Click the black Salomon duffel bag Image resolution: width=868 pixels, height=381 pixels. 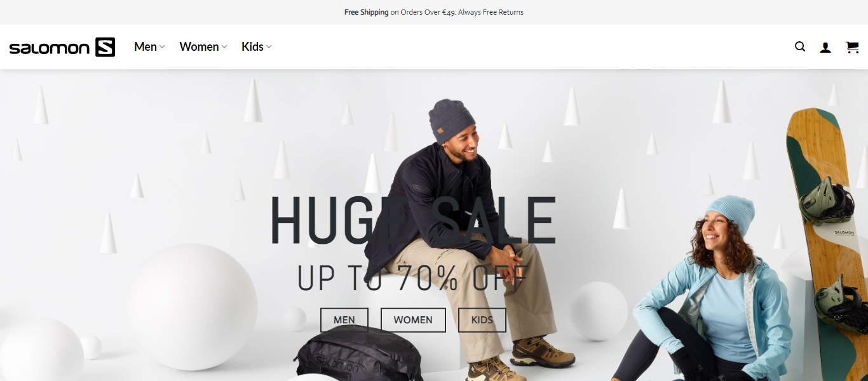pos(359,354)
